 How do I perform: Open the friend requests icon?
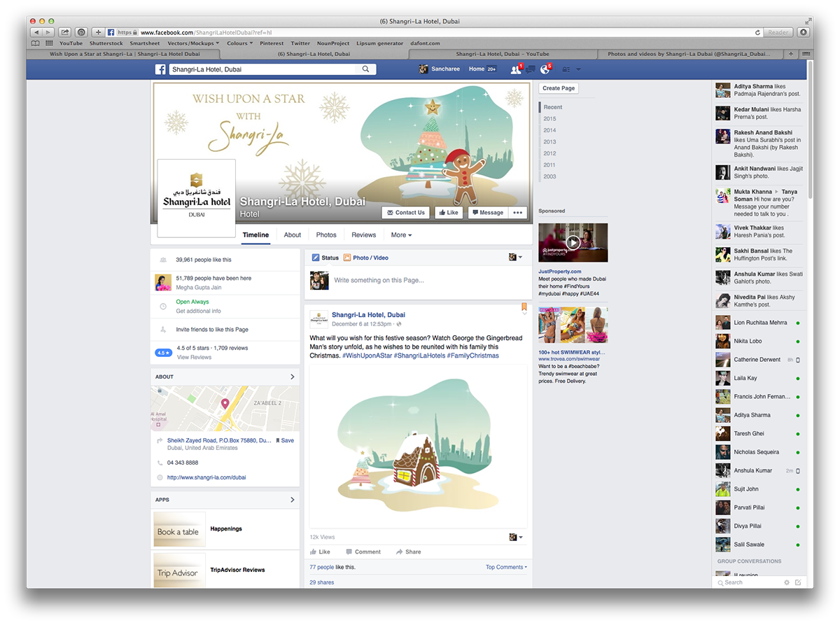click(516, 69)
